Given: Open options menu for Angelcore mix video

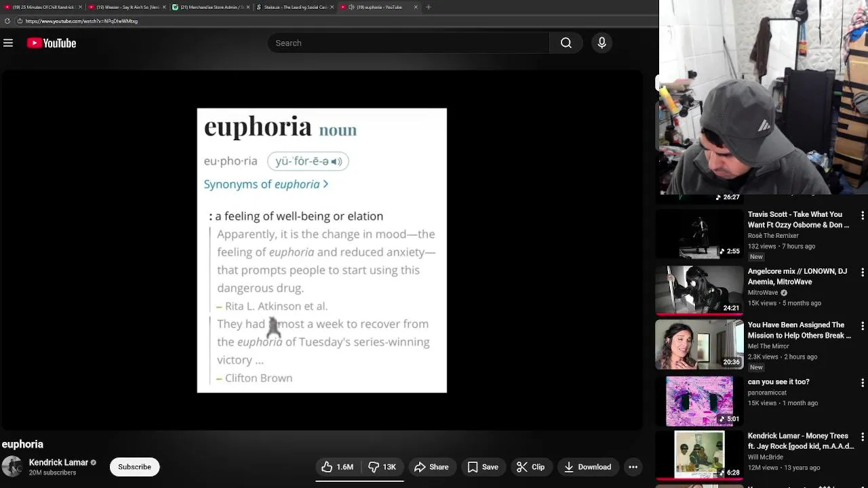Looking at the screenshot, I should (x=862, y=272).
